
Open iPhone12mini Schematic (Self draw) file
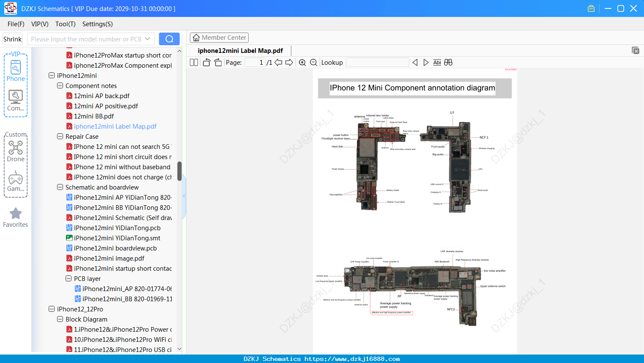coord(119,217)
